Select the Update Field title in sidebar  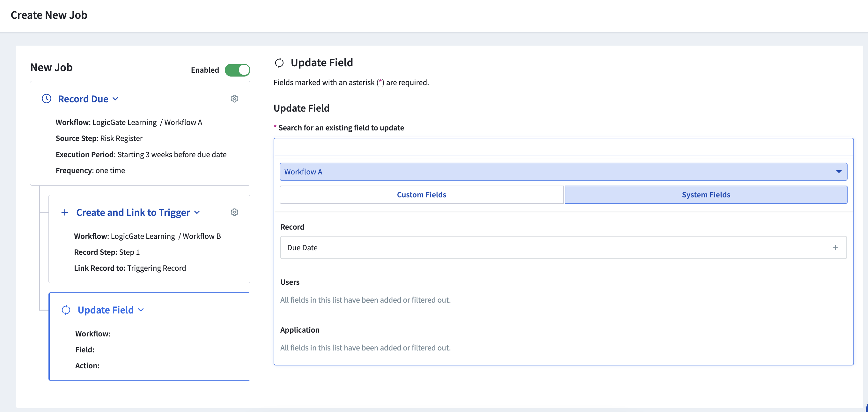pyautogui.click(x=106, y=310)
